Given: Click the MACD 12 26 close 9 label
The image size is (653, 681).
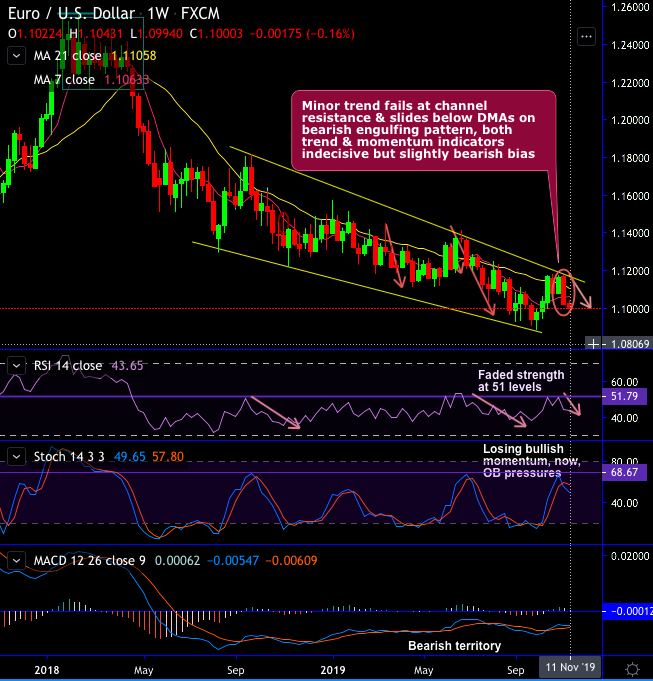Looking at the screenshot, I should pyautogui.click(x=89, y=561).
